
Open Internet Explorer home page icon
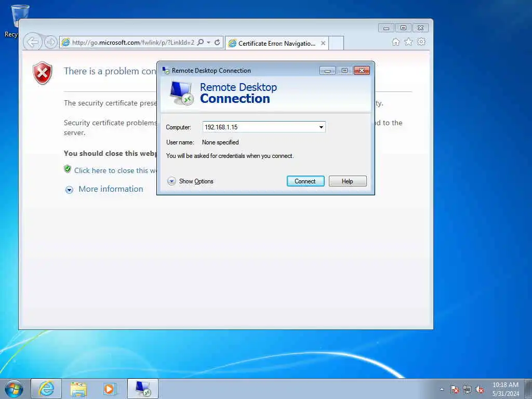coord(395,42)
